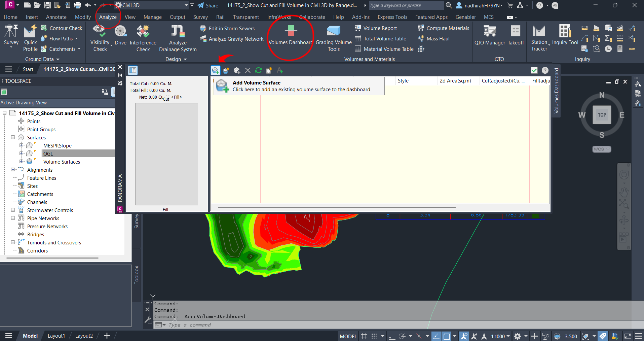
Task: Toggle the grid display in the status bar
Action: tap(364, 336)
